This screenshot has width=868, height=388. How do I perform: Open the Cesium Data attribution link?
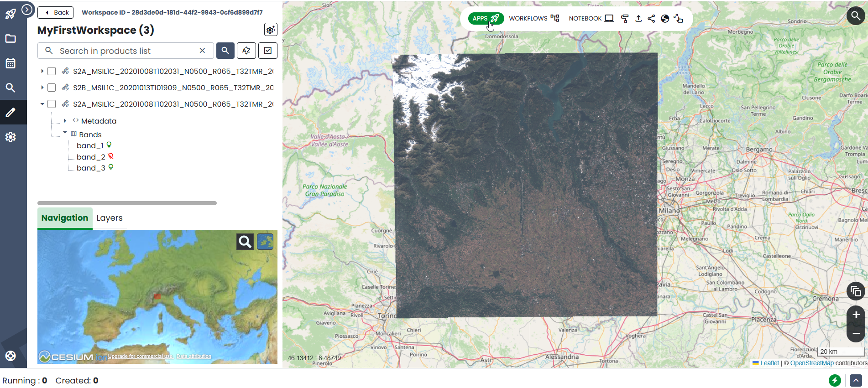pyautogui.click(x=194, y=357)
